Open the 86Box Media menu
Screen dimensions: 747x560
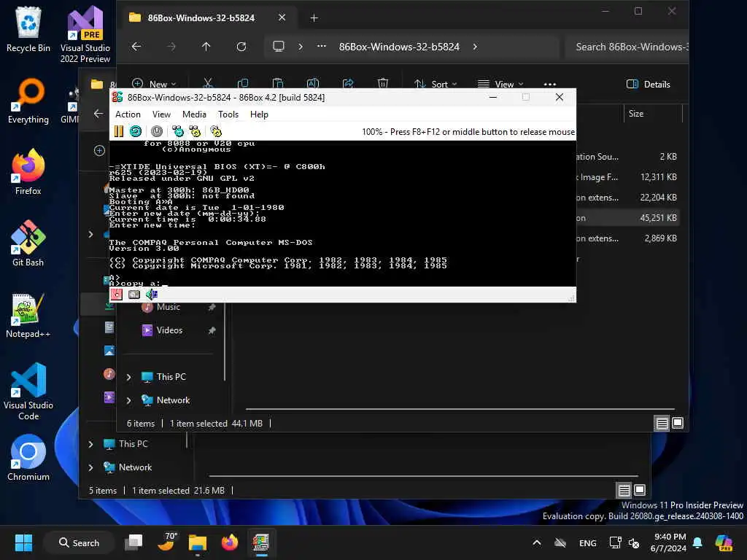194,114
